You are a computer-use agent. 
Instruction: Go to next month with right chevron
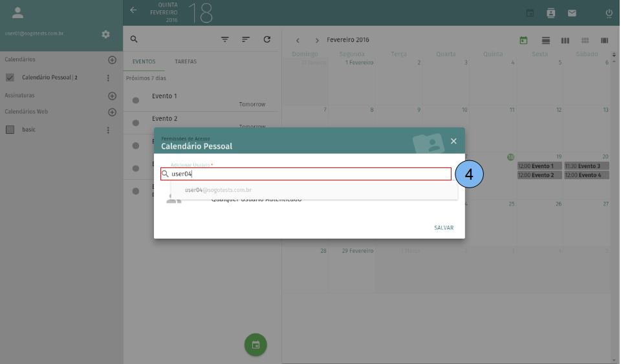click(317, 41)
